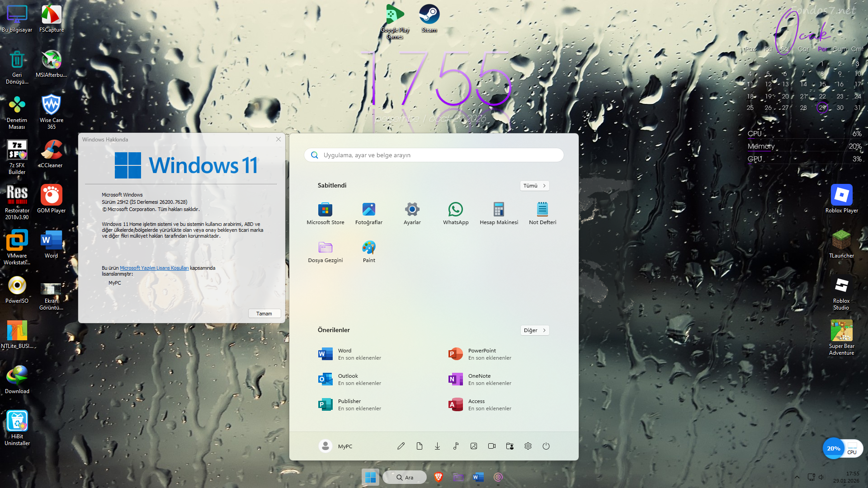This screenshot has width=868, height=488.
Task: Expand the Tümü all apps list
Action: point(534,186)
